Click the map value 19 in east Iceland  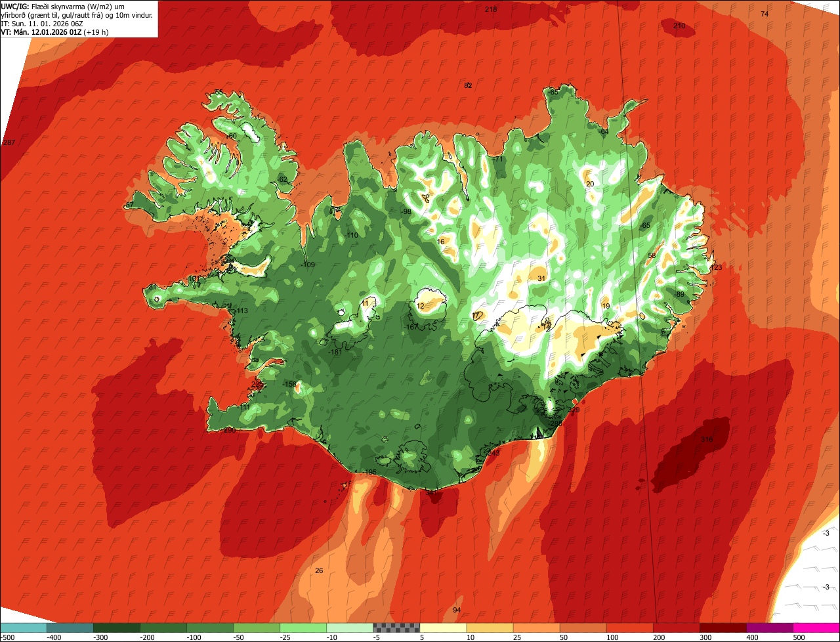click(x=606, y=306)
